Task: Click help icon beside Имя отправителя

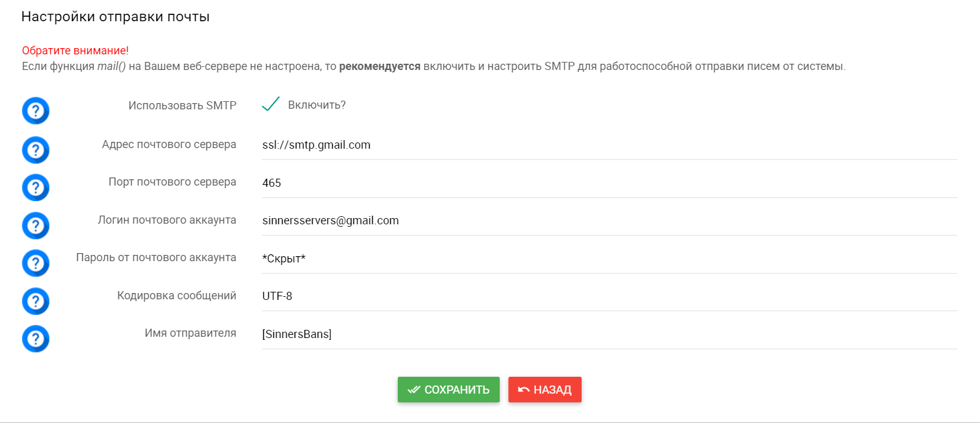Action: 36,339
